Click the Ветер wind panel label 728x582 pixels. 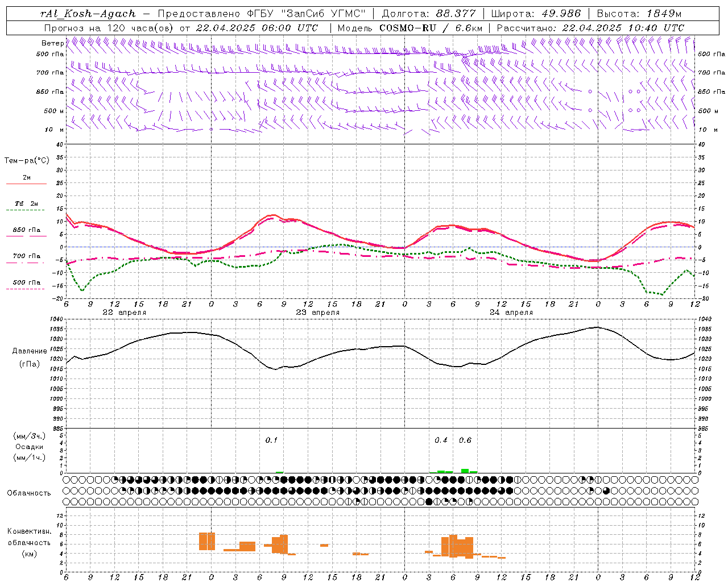pyautogui.click(x=52, y=43)
